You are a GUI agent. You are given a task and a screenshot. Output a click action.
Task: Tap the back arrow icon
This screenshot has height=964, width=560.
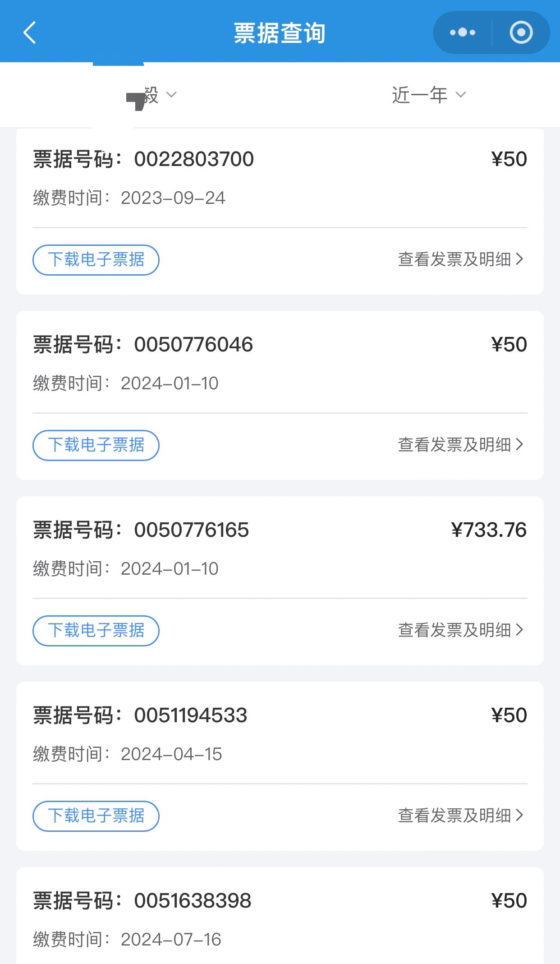(x=30, y=33)
